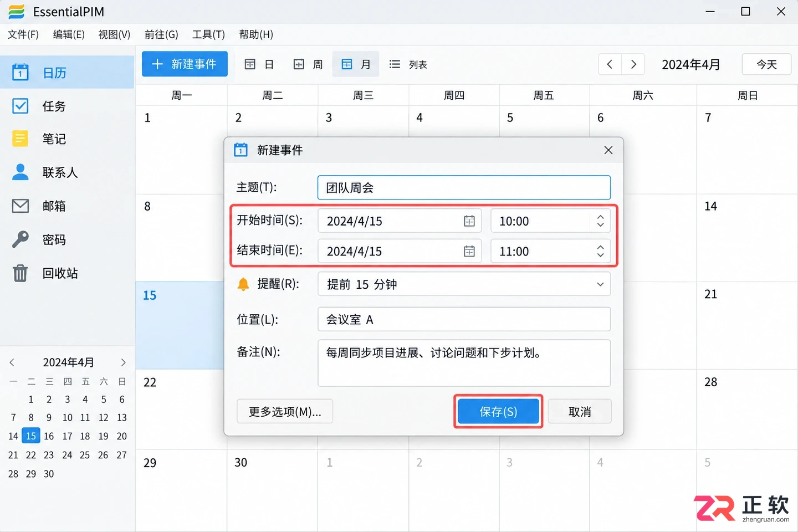The width and height of the screenshot is (798, 532).
Task: Click the 今天 today button
Action: pyautogui.click(x=766, y=64)
